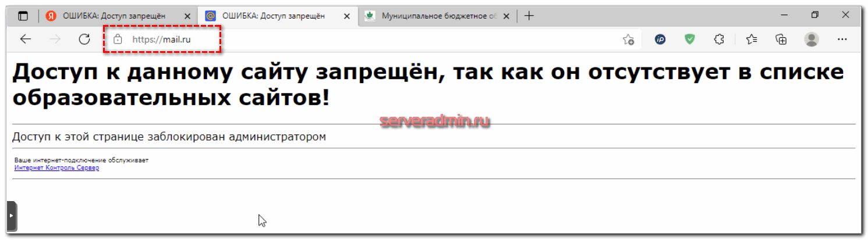Go forward to the next page
Screen dimensions: 868x240
point(55,40)
